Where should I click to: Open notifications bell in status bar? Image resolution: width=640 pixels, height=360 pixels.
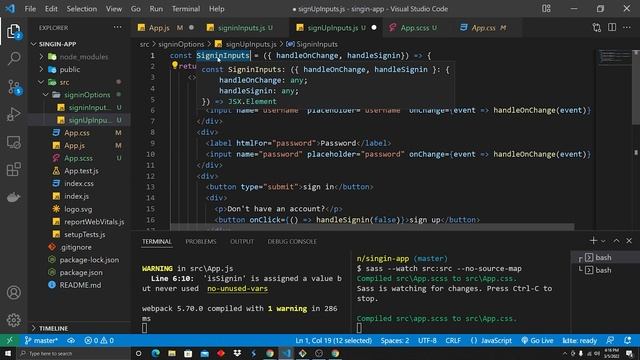[628, 340]
